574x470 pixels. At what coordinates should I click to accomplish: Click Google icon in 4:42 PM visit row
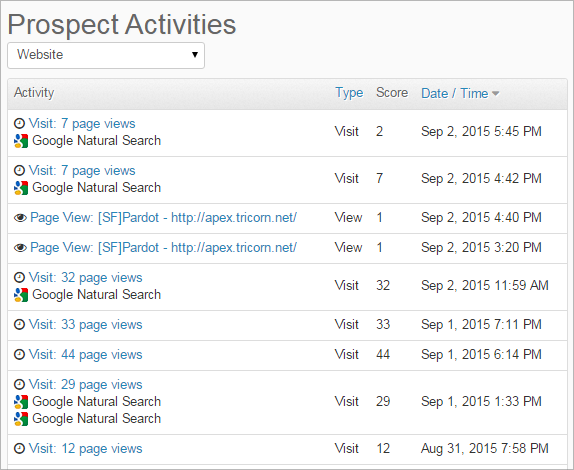click(21, 188)
